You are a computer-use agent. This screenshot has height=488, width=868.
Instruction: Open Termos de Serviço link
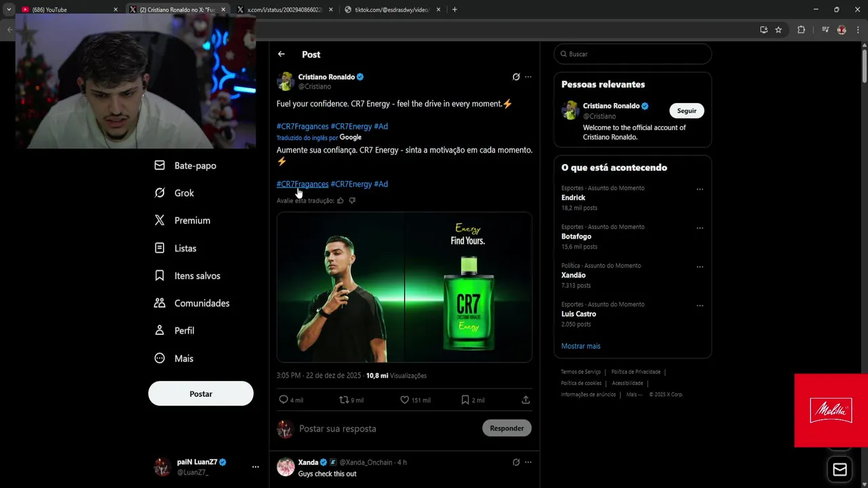tap(580, 372)
